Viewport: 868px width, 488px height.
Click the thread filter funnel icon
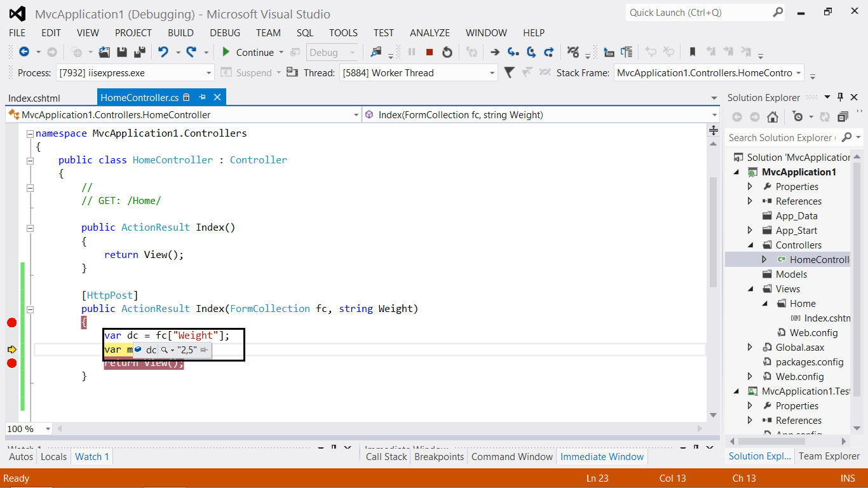click(509, 72)
